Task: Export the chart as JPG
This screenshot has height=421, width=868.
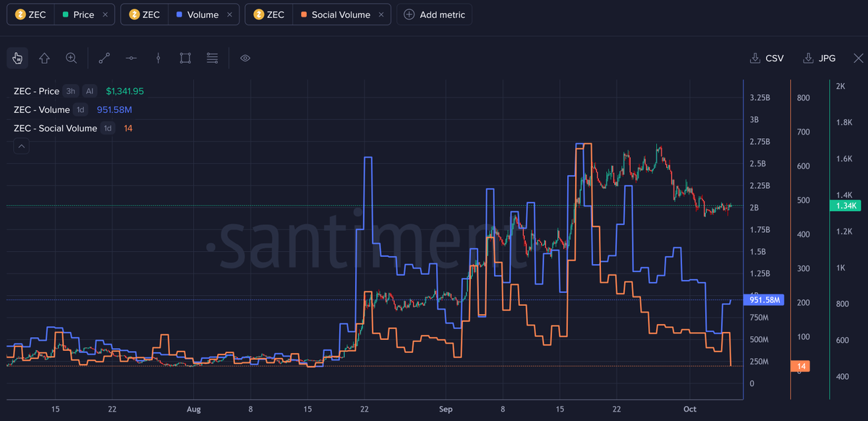Action: [819, 58]
